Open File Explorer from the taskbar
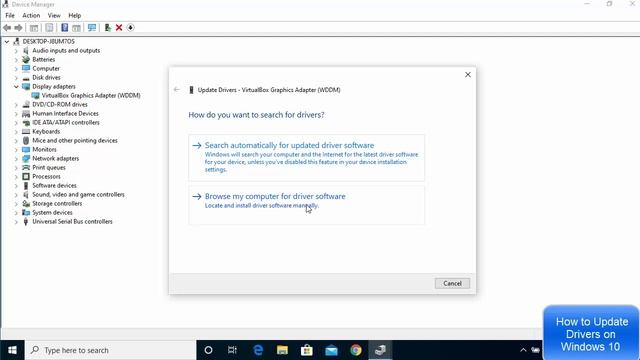The image size is (640, 360). (282, 350)
